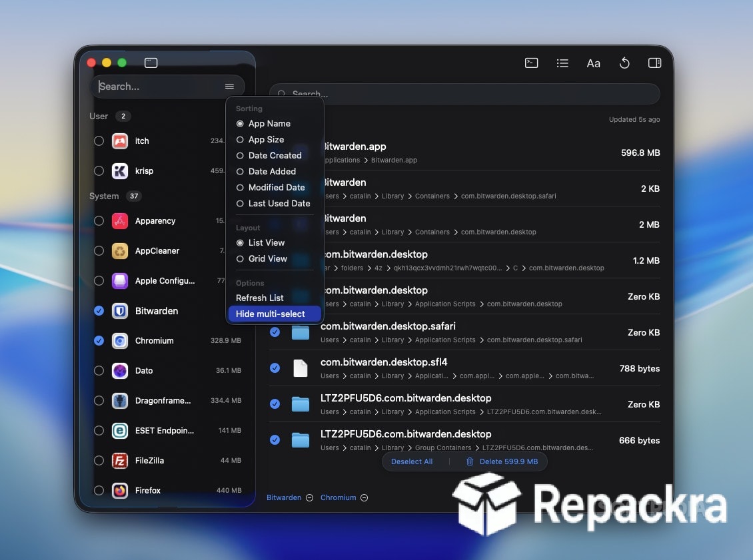Click the itch app icon
The height and width of the screenshot is (560, 753).
120,141
